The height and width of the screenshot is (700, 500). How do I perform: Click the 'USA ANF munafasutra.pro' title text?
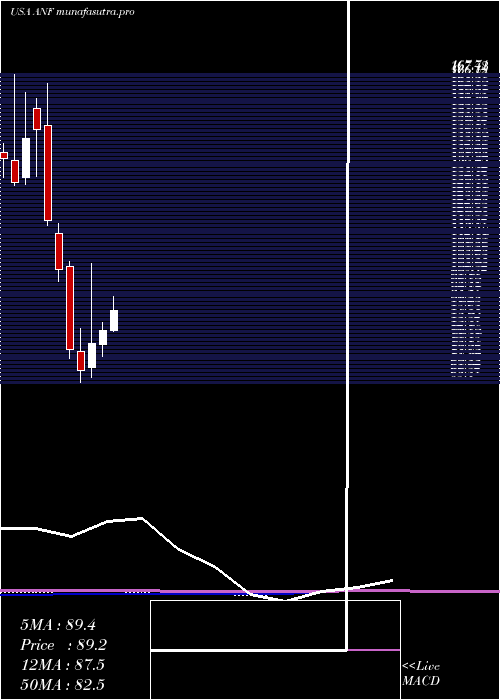[72, 12]
